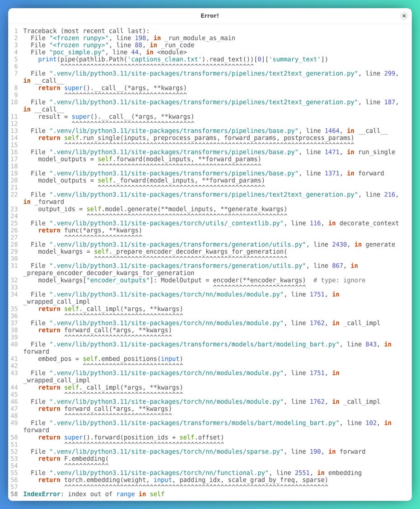This screenshot has height=509, width=420.
Task: Select text2text_generation.py line 299 file entry
Action: [x=211, y=77]
